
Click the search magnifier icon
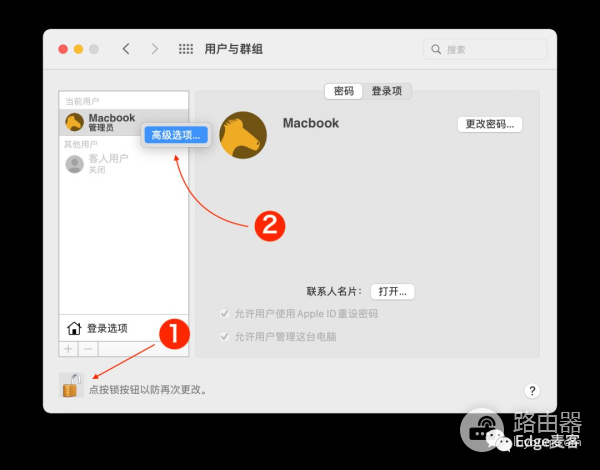pos(436,49)
